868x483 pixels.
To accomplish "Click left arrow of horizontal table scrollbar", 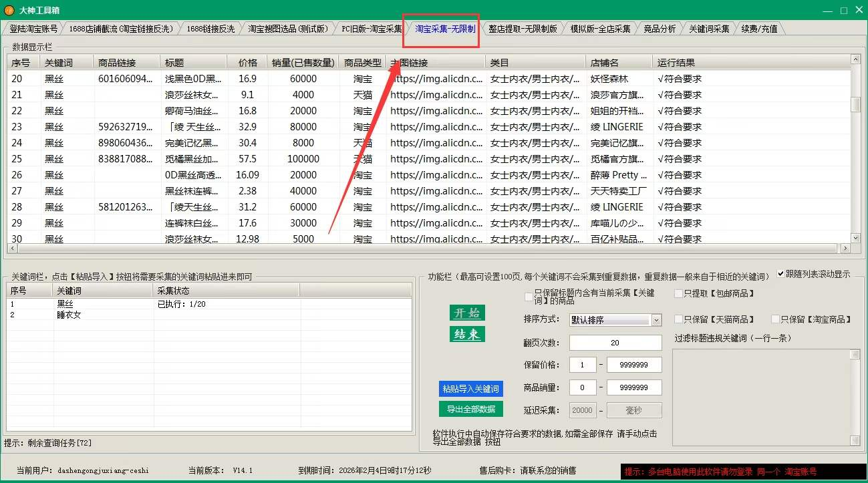I will [13, 249].
